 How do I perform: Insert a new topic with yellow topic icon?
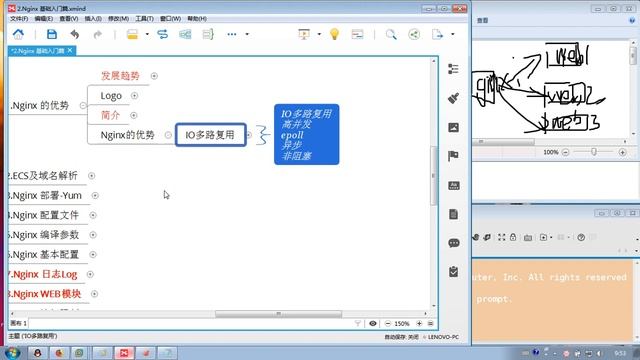click(x=132, y=34)
